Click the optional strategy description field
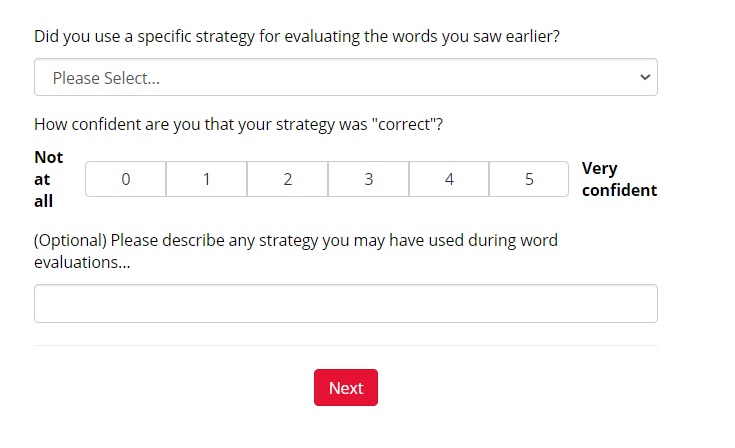The image size is (735, 448). pyautogui.click(x=345, y=304)
